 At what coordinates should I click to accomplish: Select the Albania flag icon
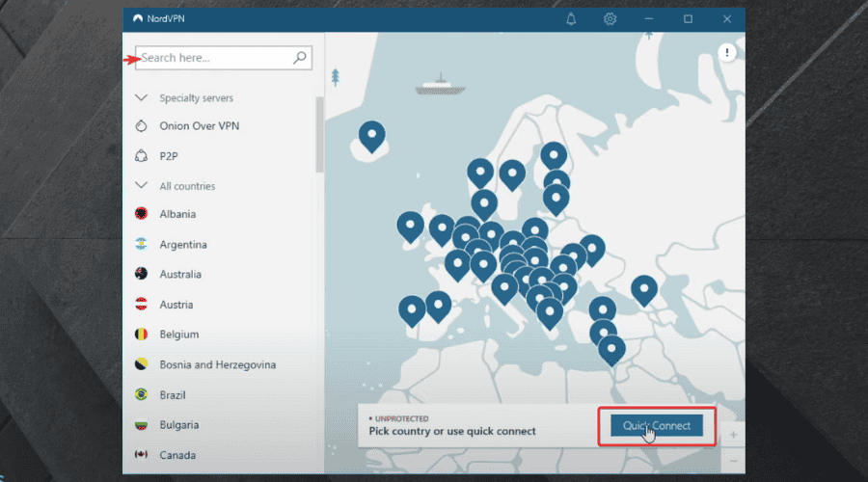(141, 214)
